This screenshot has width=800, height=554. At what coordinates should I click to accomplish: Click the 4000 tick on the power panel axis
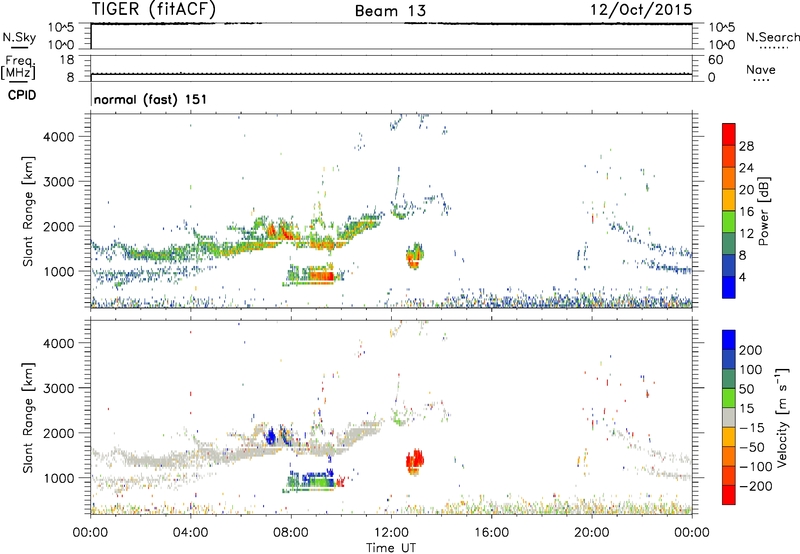[59, 137]
